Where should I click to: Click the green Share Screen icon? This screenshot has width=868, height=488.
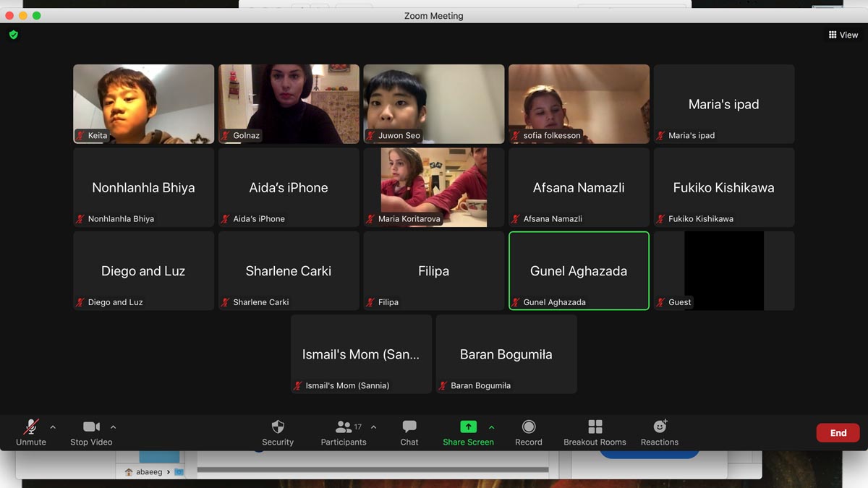(468, 427)
